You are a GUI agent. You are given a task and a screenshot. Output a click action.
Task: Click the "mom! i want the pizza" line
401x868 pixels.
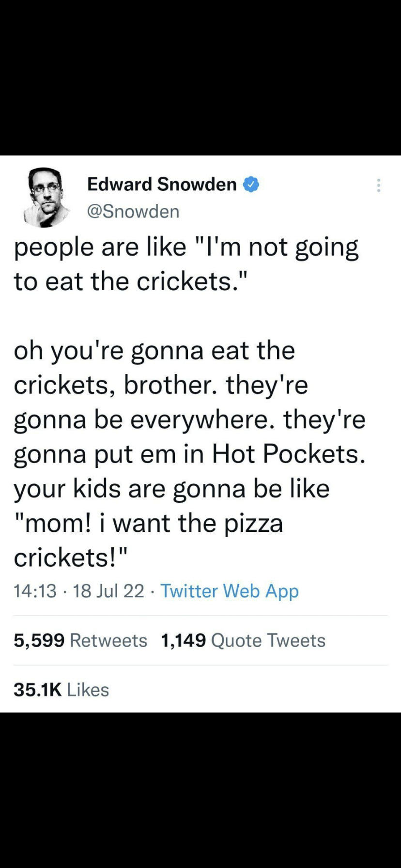pyautogui.click(x=148, y=523)
